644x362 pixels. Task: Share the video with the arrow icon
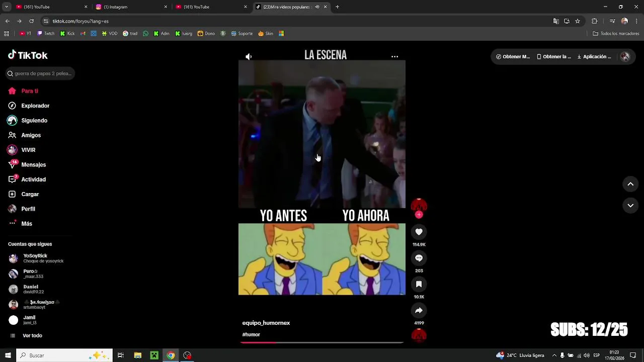419,310
